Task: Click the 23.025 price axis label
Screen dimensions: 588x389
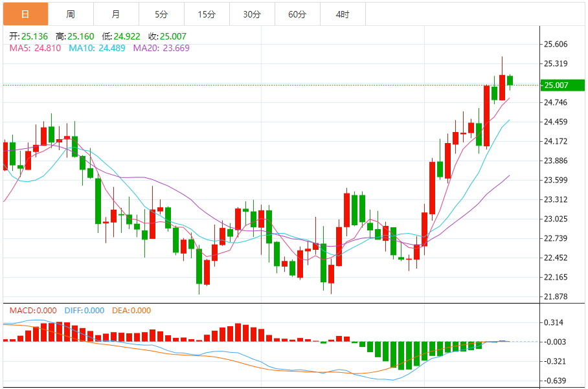Action: (556, 219)
